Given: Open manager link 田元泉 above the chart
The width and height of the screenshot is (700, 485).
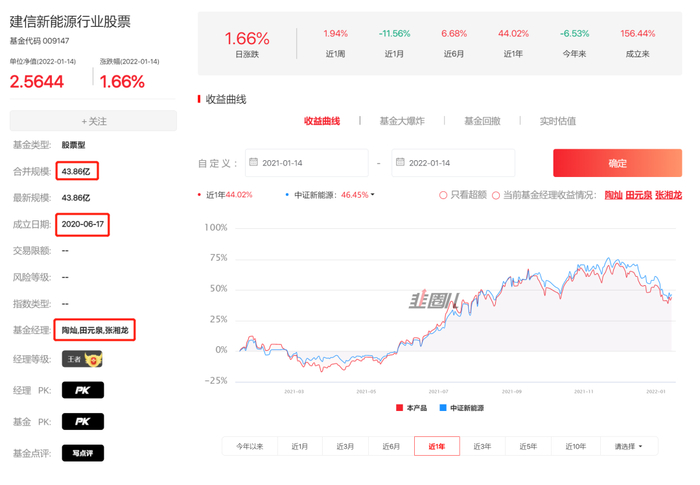Looking at the screenshot, I should coord(638,195).
